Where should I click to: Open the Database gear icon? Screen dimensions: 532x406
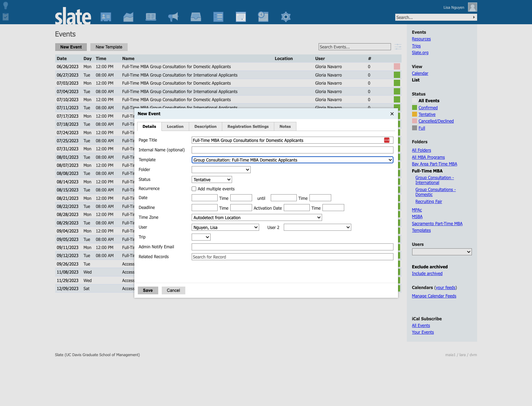(286, 17)
